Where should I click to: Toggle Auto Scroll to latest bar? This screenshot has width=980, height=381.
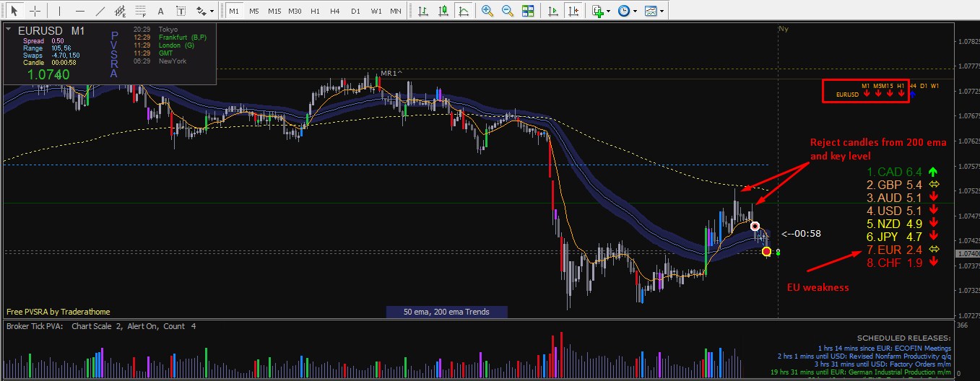553,11
